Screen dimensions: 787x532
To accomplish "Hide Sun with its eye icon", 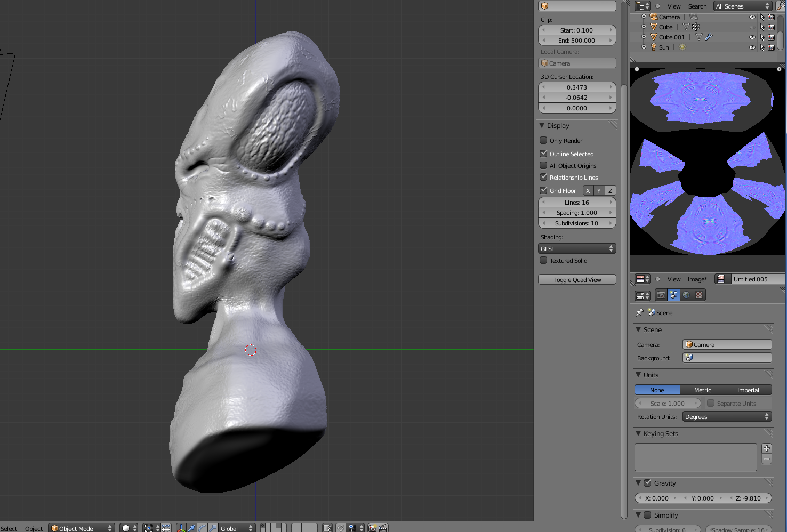I will (x=752, y=47).
